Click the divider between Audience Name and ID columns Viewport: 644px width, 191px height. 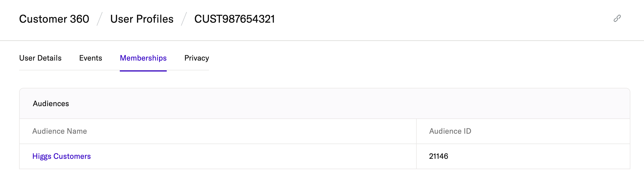(416, 144)
